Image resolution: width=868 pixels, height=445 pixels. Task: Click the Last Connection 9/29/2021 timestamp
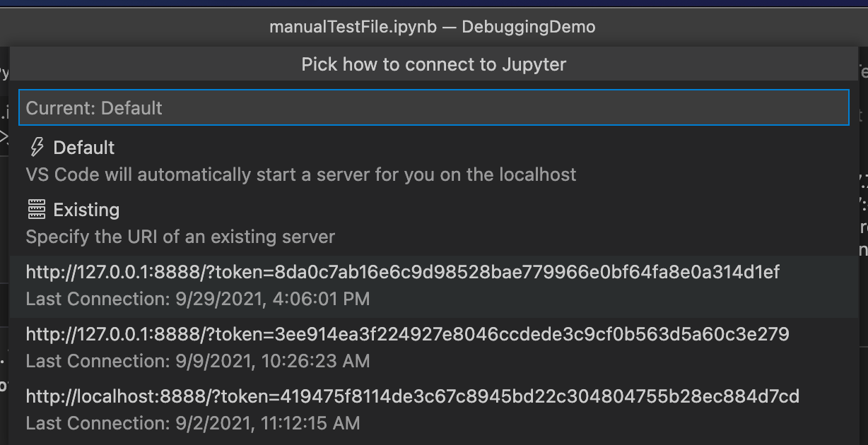(197, 298)
